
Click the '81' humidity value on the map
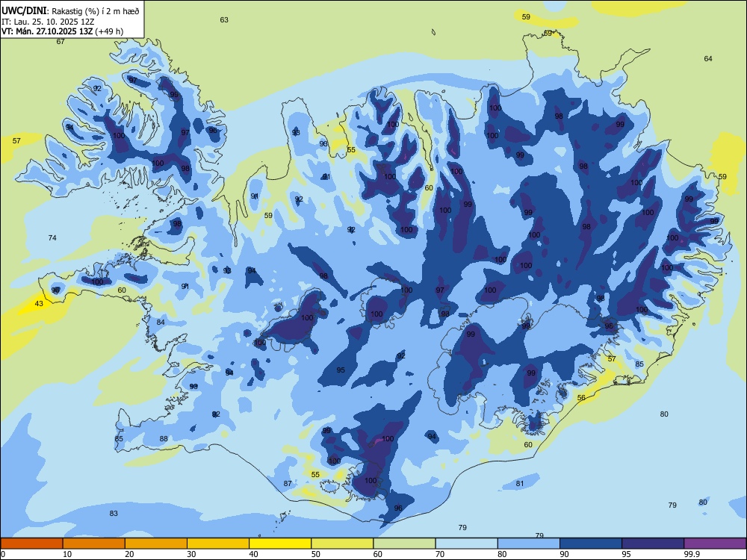(x=520, y=483)
